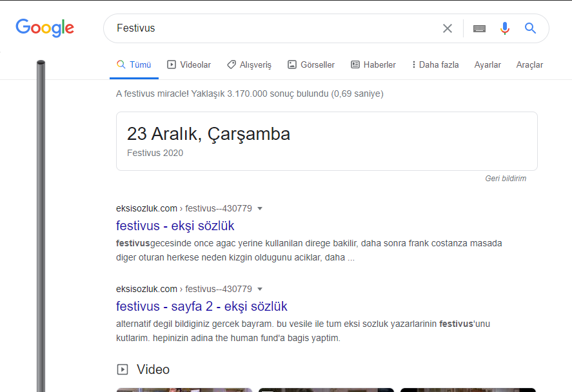Click the magnifying glass to search
The height and width of the screenshot is (392, 572).
(530, 28)
